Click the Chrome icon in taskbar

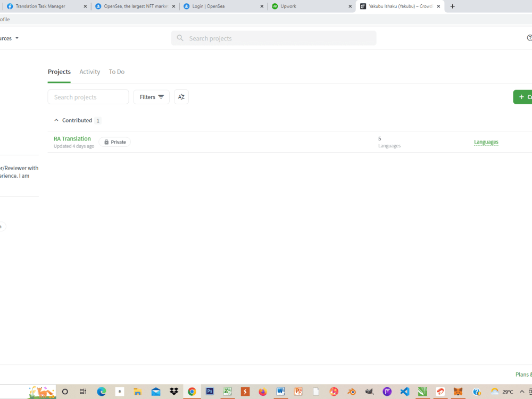point(192,392)
